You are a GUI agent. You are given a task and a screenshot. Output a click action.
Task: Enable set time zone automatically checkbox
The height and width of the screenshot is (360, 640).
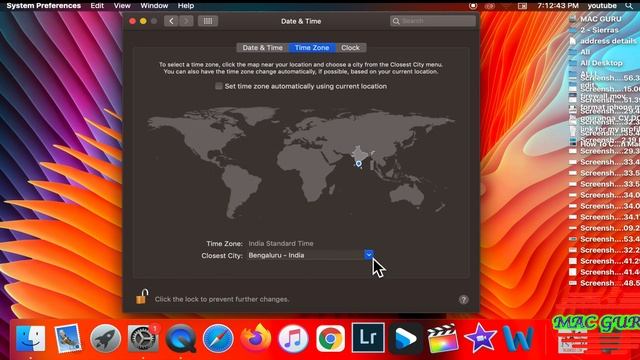219,86
